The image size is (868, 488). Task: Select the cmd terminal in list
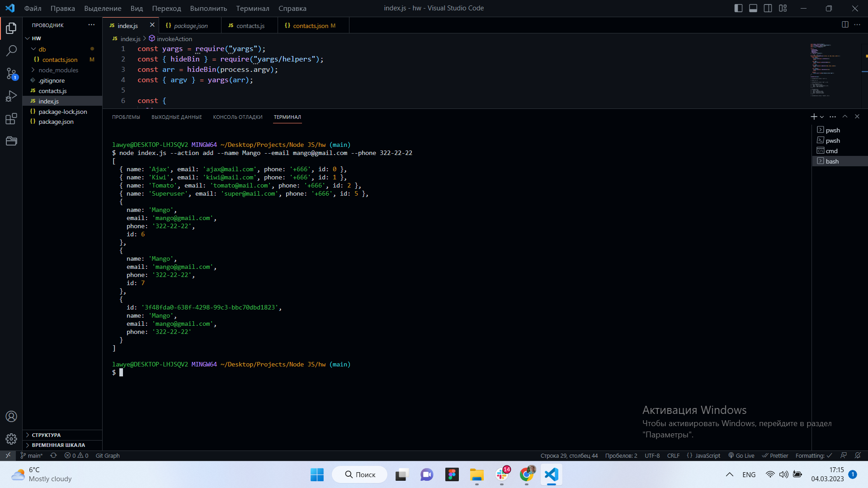click(x=831, y=151)
